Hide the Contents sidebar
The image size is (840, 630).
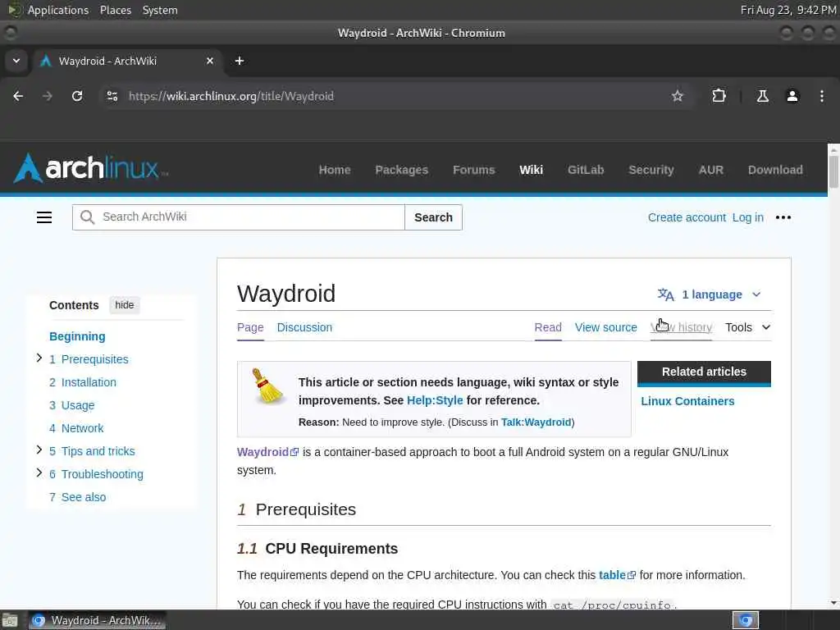[125, 305]
